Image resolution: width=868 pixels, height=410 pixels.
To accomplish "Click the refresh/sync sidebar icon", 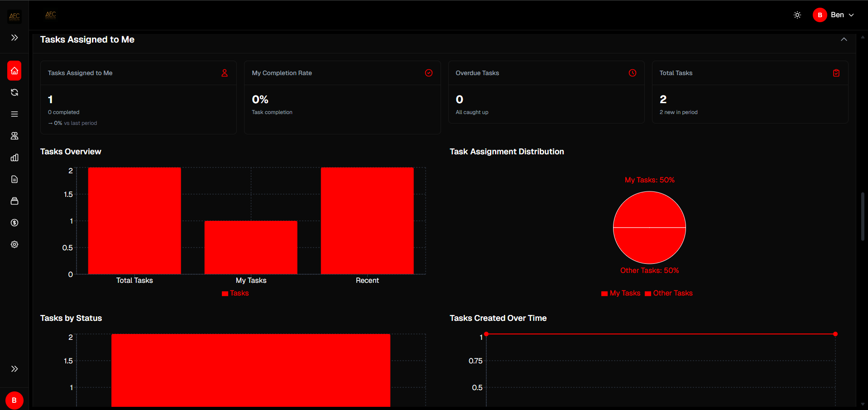I will tap(14, 92).
